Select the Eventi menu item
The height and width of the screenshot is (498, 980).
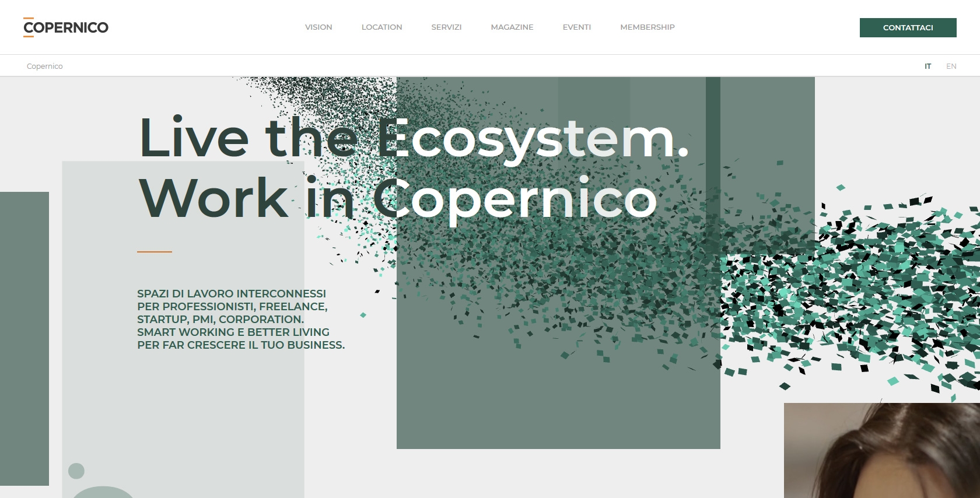click(577, 27)
